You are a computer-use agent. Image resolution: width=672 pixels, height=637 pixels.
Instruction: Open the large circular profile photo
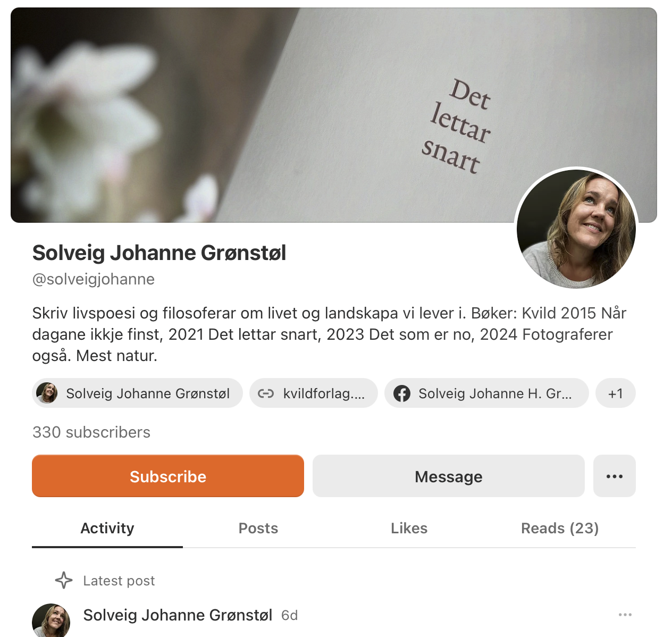576,229
